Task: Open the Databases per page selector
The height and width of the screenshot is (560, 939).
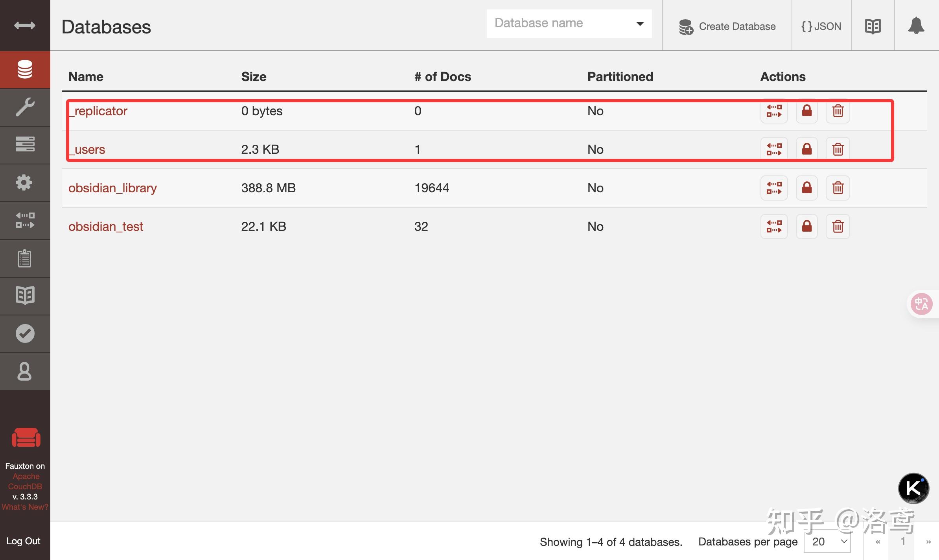Action: coord(827,542)
